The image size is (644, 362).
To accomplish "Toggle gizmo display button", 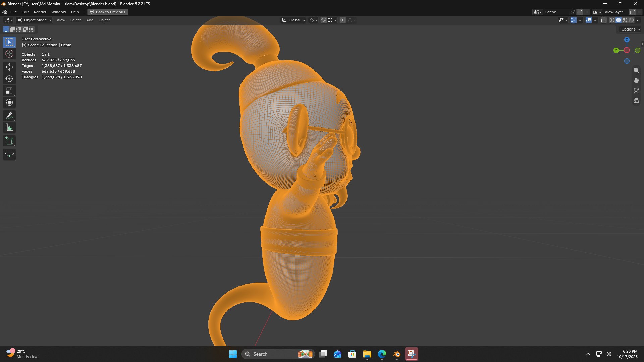I will [x=574, y=20].
